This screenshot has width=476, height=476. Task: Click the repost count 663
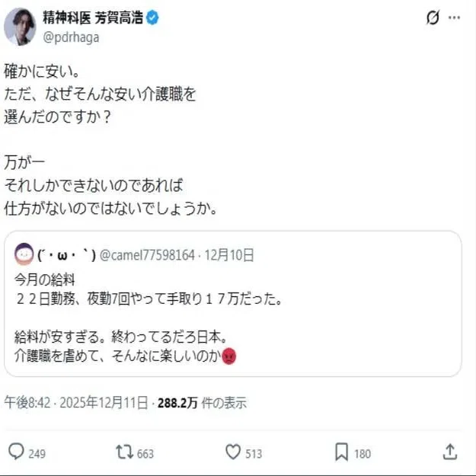point(145,454)
